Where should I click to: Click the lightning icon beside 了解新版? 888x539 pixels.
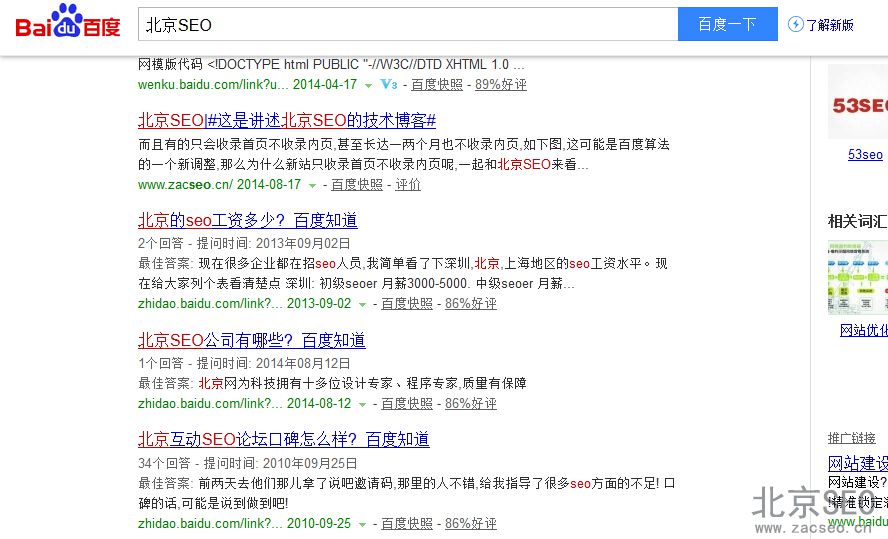click(x=796, y=24)
